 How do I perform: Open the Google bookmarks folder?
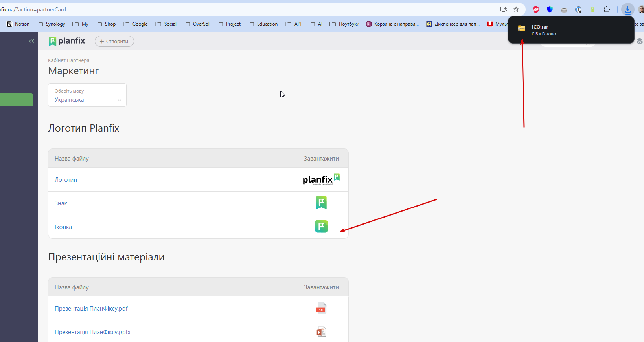(135, 24)
